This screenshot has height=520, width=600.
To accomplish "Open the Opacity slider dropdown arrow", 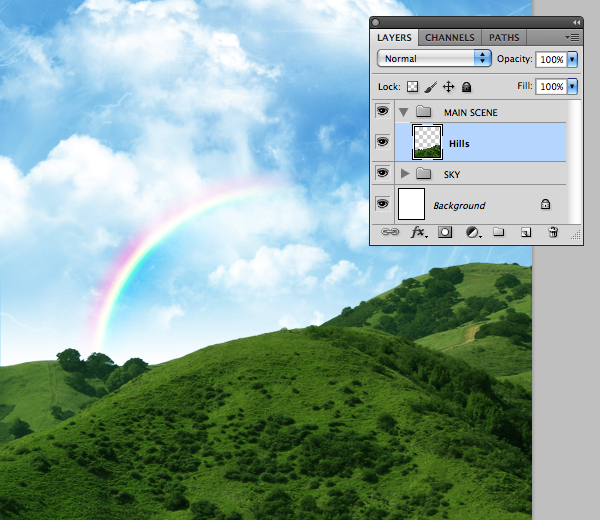I will pos(572,59).
